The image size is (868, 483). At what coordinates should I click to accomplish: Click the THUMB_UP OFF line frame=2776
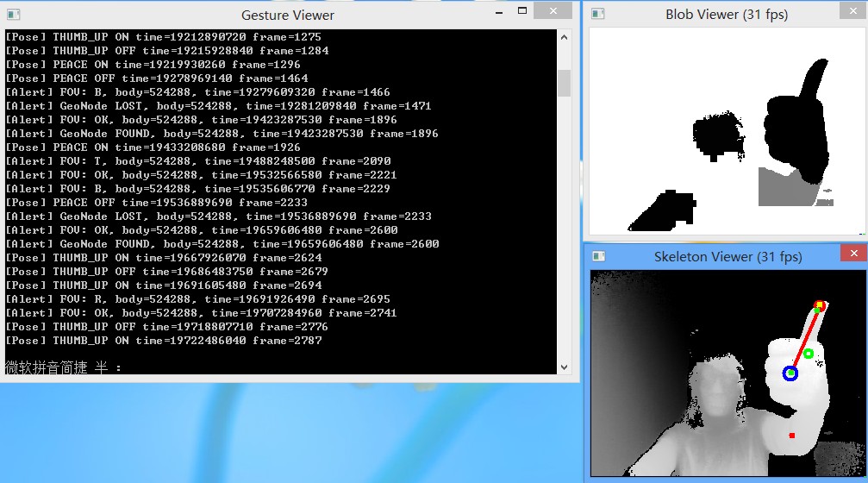click(166, 328)
